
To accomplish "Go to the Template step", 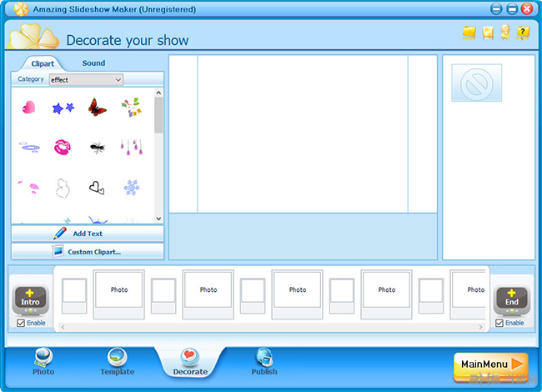I will pyautogui.click(x=118, y=362).
